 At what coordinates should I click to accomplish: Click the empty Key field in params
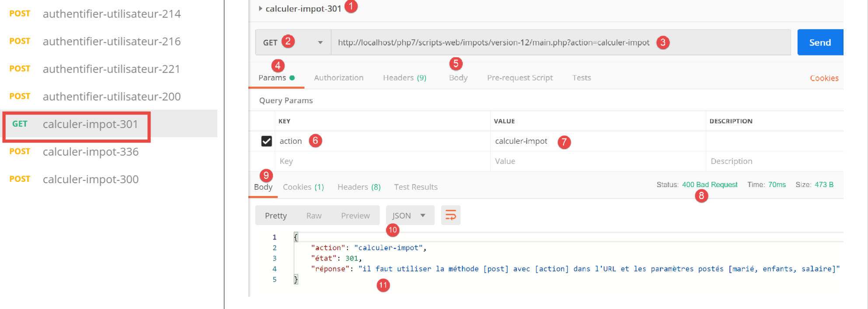[380, 161]
